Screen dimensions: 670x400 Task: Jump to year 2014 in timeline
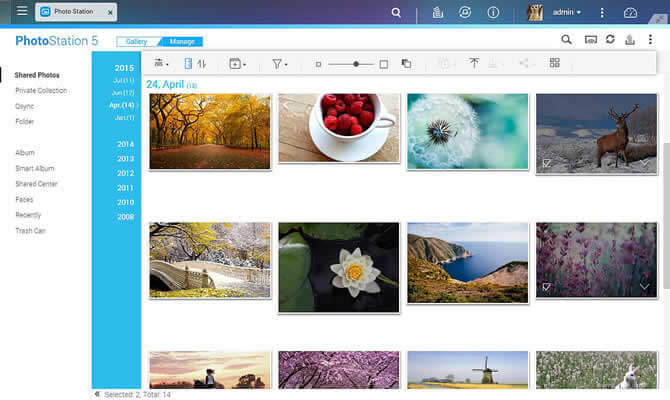125,144
